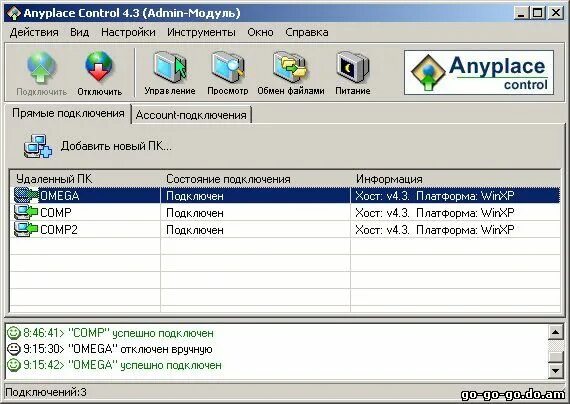
Task: Open the Справка menu
Action: (x=306, y=32)
